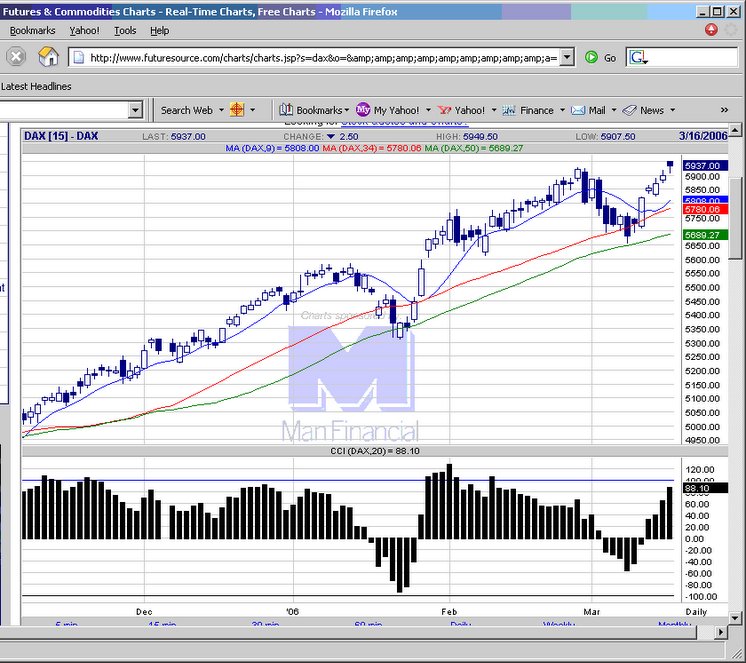Viewport: 746px width, 663px height.
Task: Expand the Finance dropdown arrow
Action: [562, 110]
